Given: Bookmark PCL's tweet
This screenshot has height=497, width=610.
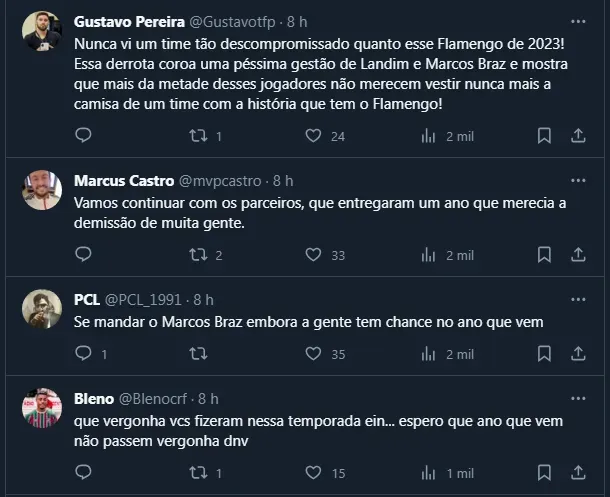Looking at the screenshot, I should tap(544, 353).
